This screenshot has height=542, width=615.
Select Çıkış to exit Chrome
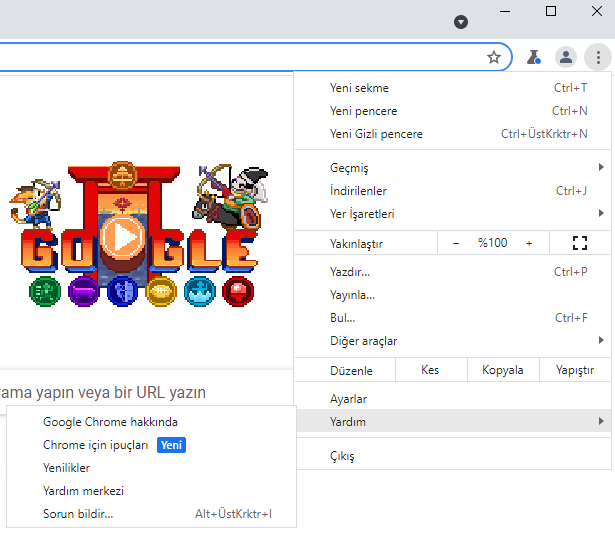pyautogui.click(x=453, y=456)
